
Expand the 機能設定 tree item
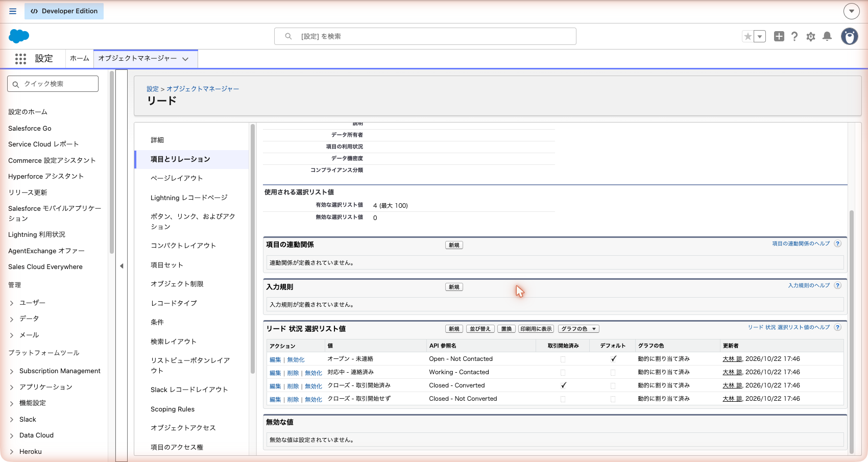(12, 404)
